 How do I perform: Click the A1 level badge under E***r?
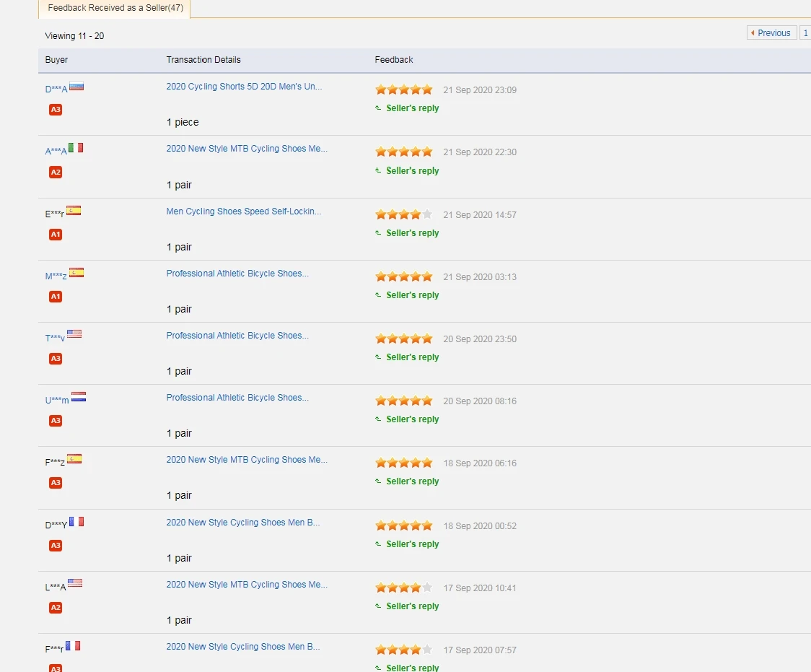coord(56,235)
